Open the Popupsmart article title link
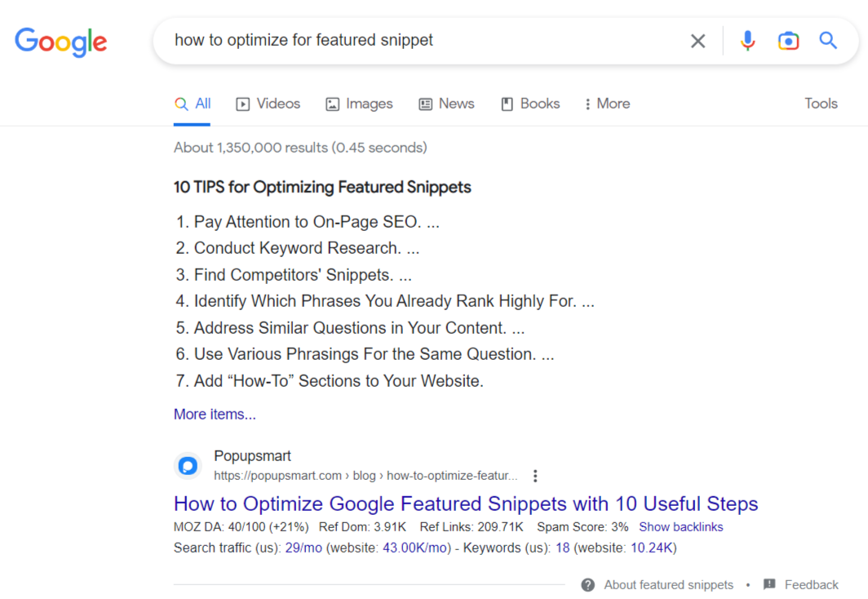This screenshot has height=599, width=868. (x=465, y=504)
